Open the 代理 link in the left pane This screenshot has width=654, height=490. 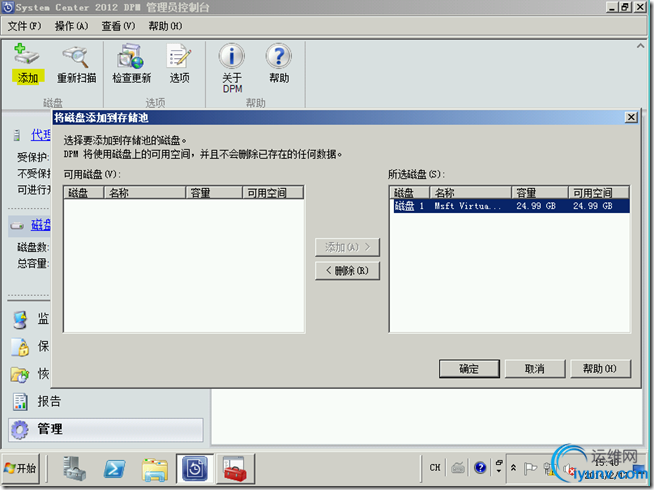click(40, 135)
